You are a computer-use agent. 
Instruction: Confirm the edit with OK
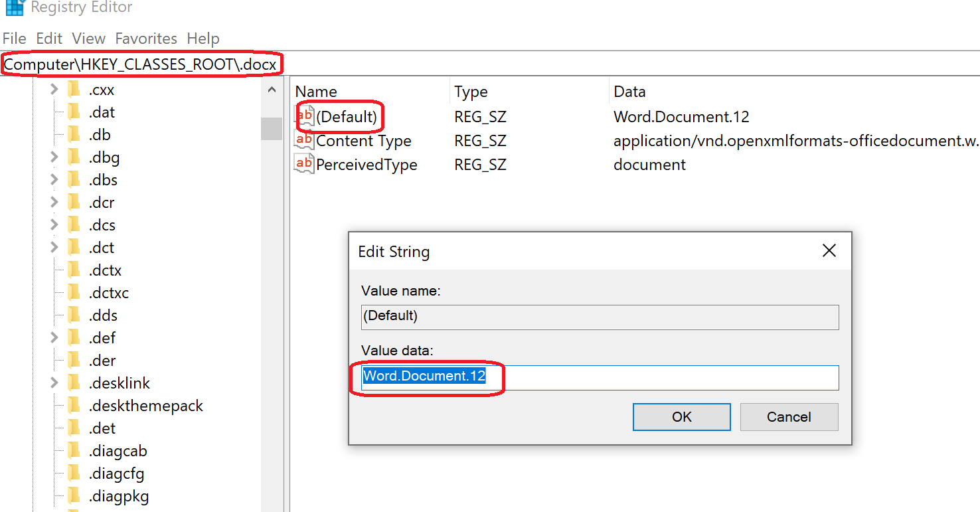click(682, 417)
